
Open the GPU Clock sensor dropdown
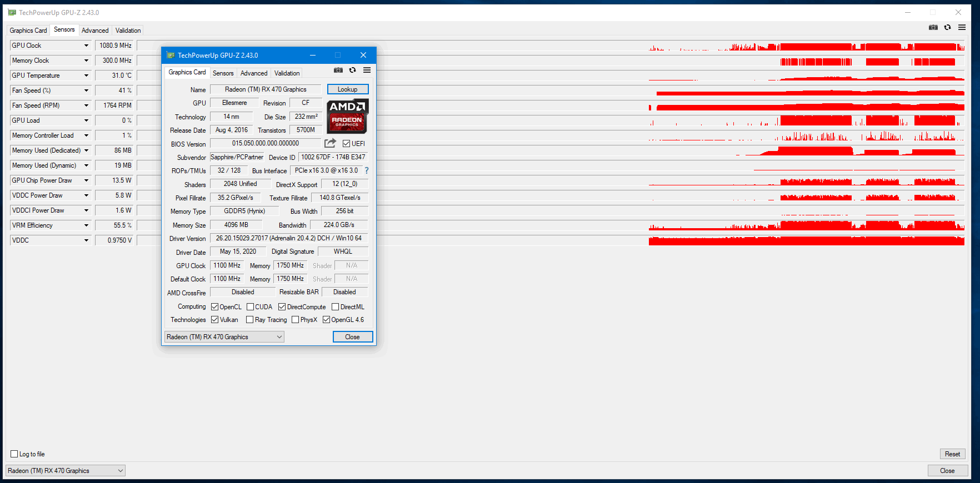86,46
